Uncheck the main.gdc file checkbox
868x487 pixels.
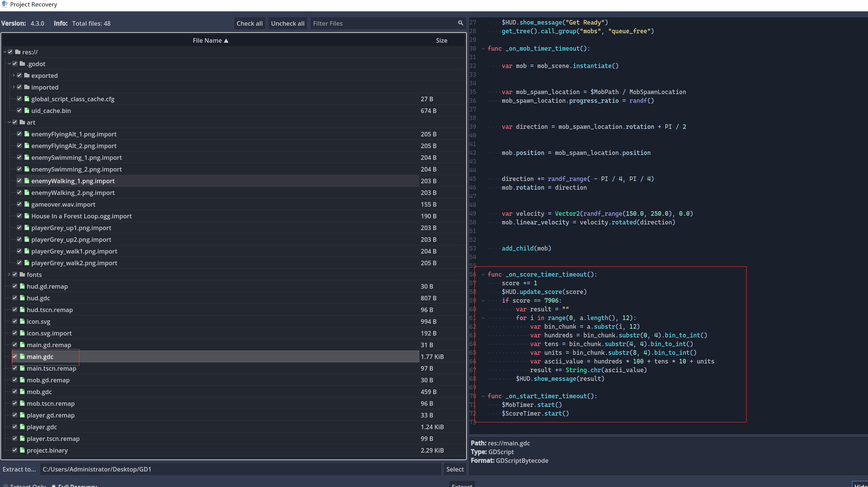pos(15,356)
